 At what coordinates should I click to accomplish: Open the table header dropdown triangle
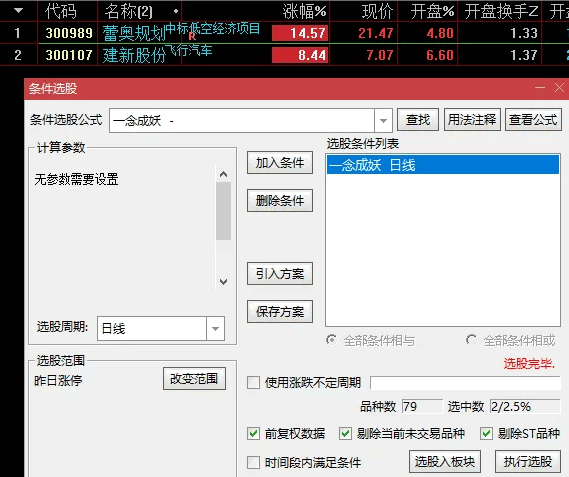[18, 11]
